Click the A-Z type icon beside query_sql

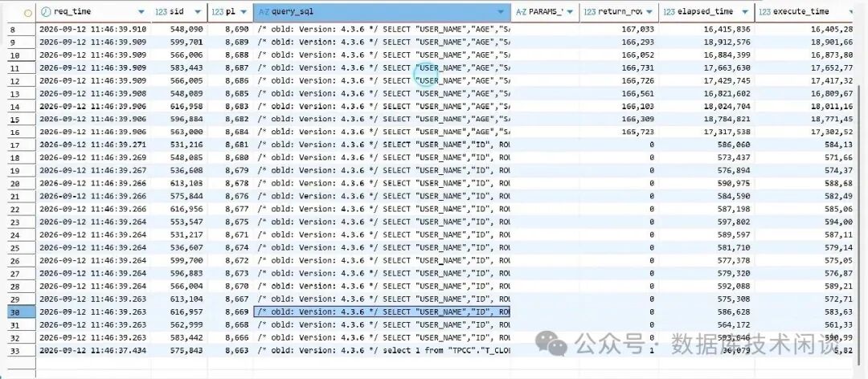click(264, 11)
